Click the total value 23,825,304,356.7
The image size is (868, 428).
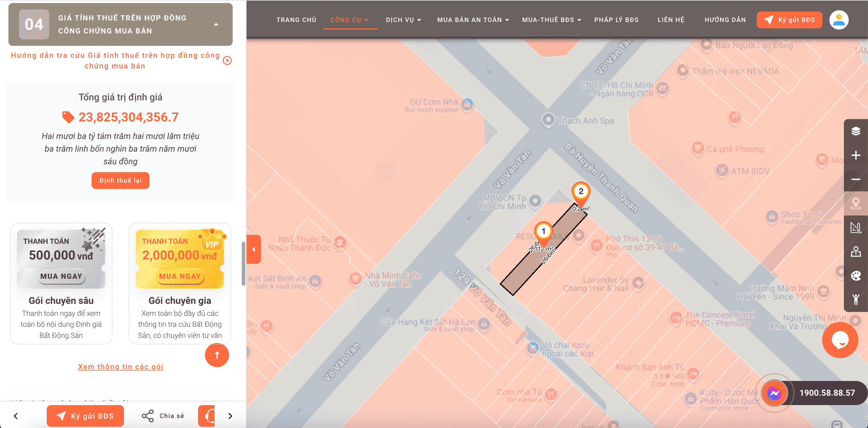pos(128,117)
